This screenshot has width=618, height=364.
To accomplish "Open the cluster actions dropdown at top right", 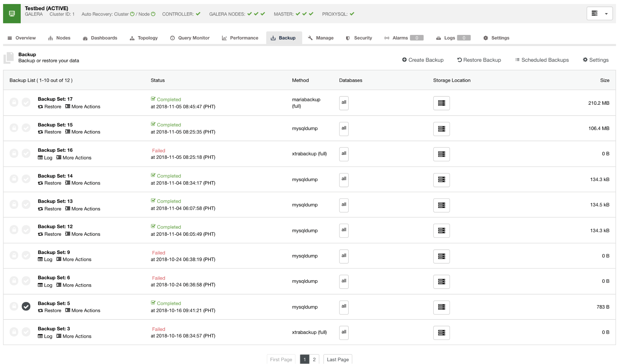I will point(599,13).
